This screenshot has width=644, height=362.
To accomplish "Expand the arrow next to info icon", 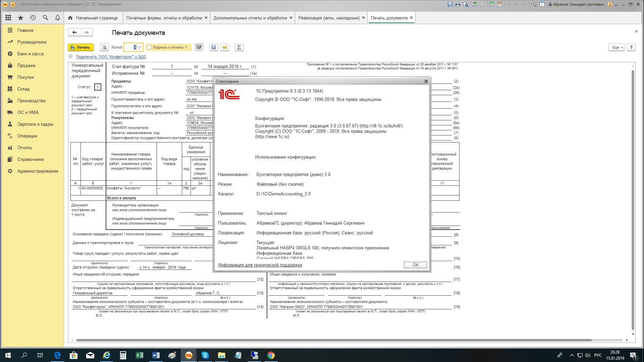I will pos(616,5).
